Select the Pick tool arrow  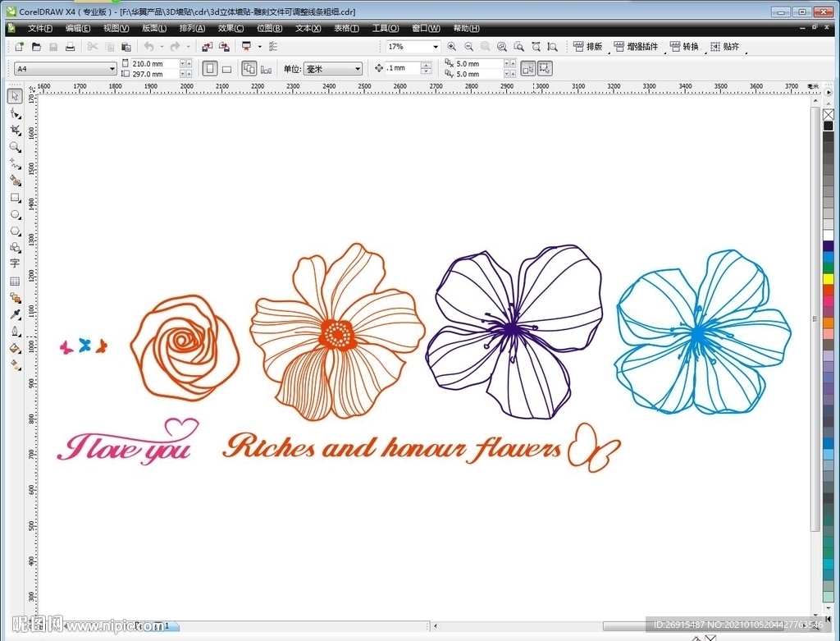[x=15, y=97]
